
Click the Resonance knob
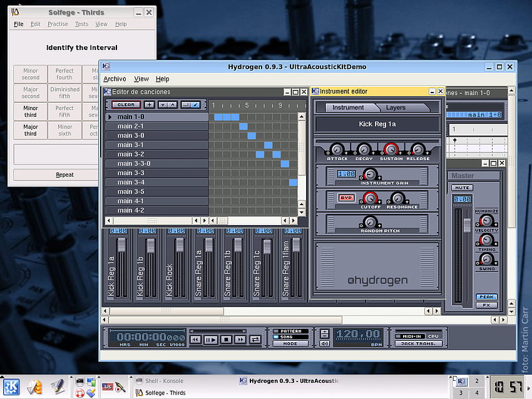click(397, 198)
